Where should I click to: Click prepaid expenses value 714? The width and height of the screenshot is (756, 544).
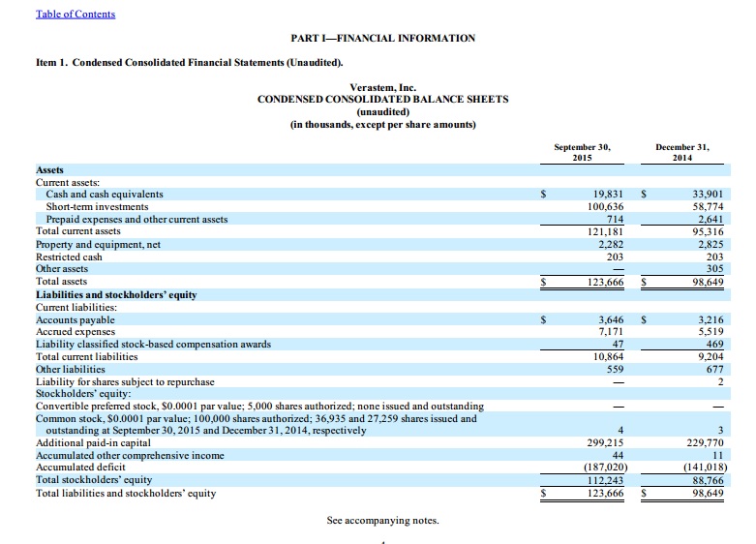click(x=615, y=219)
